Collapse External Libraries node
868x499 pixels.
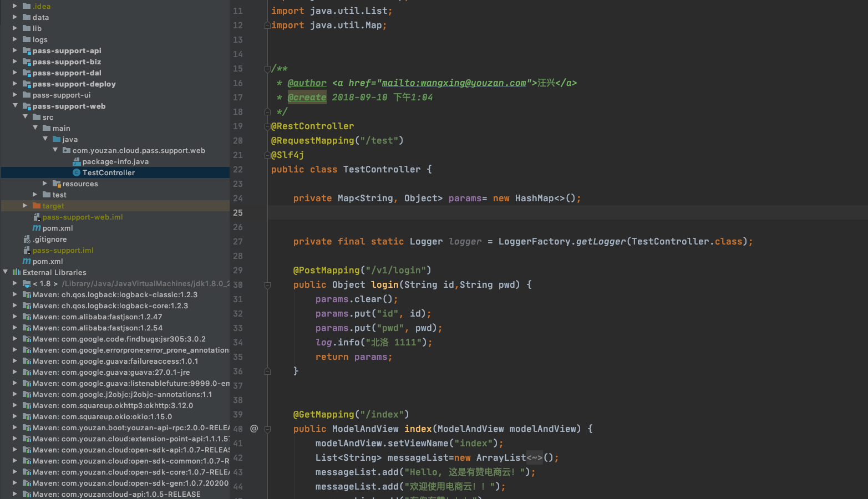pyautogui.click(x=6, y=272)
